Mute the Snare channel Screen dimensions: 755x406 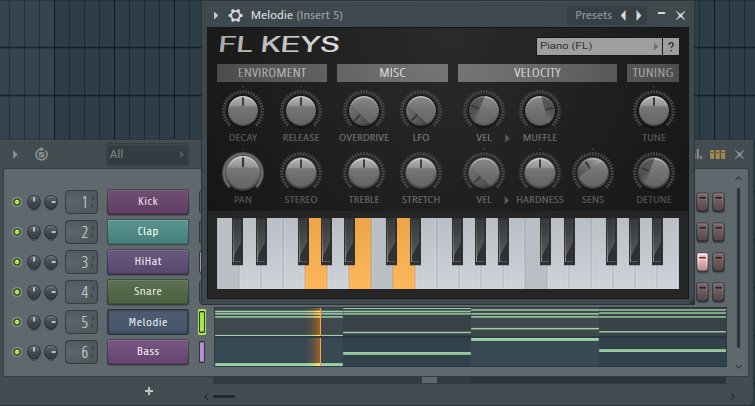pos(17,292)
